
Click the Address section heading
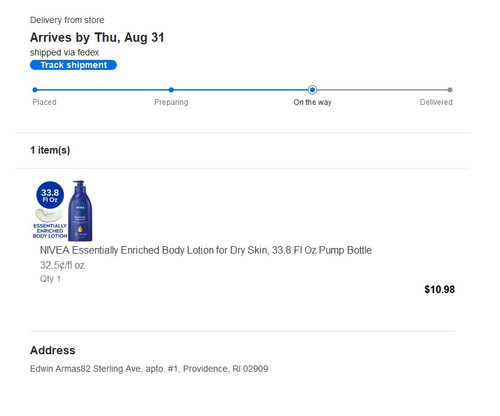(x=53, y=350)
